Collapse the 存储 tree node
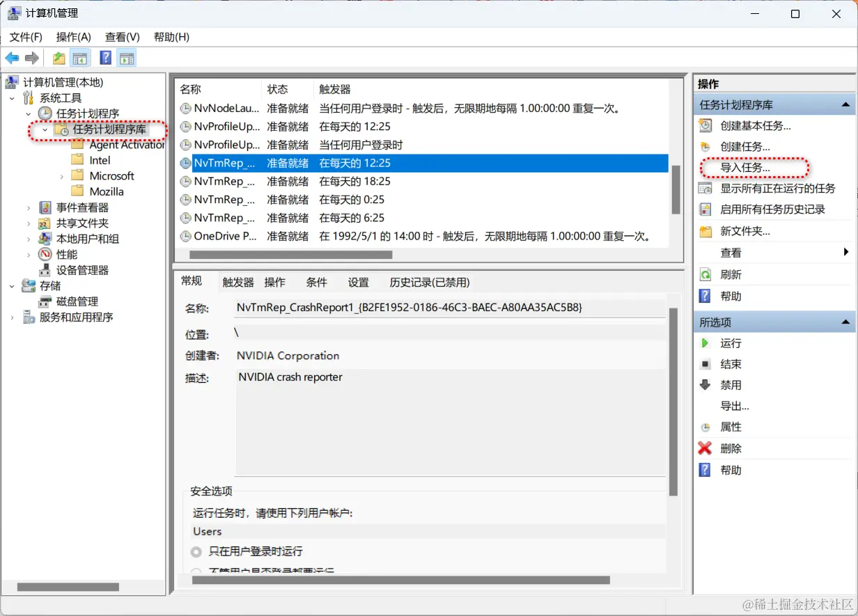 pos(13,286)
